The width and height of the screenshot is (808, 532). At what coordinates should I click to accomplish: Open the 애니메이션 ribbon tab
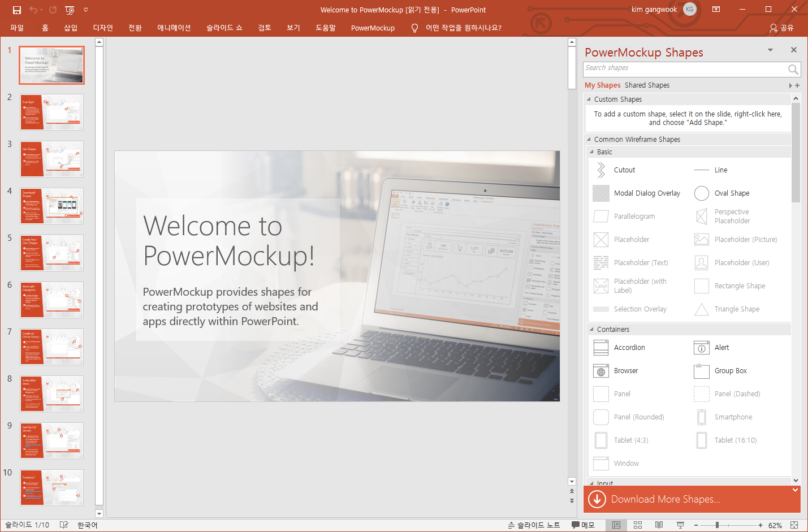click(174, 28)
